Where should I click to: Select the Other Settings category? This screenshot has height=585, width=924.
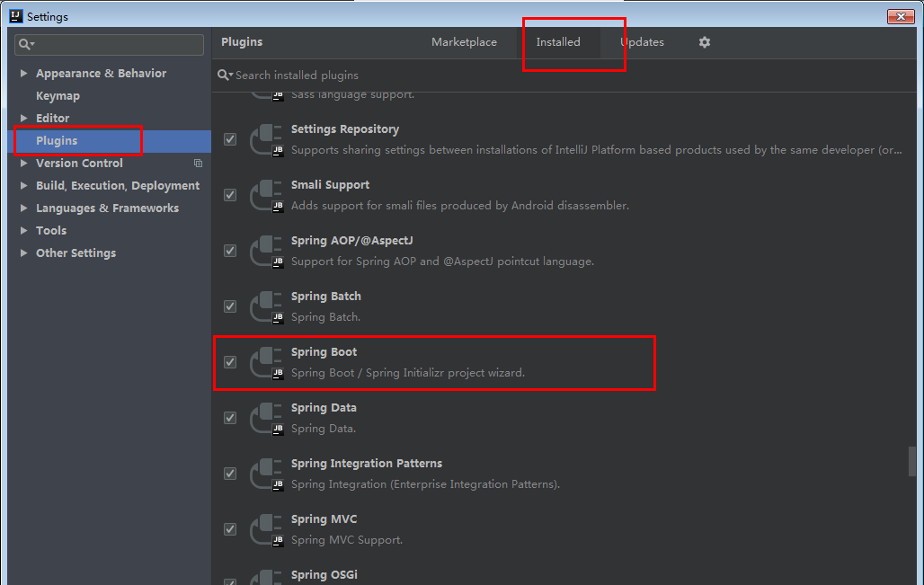(76, 253)
